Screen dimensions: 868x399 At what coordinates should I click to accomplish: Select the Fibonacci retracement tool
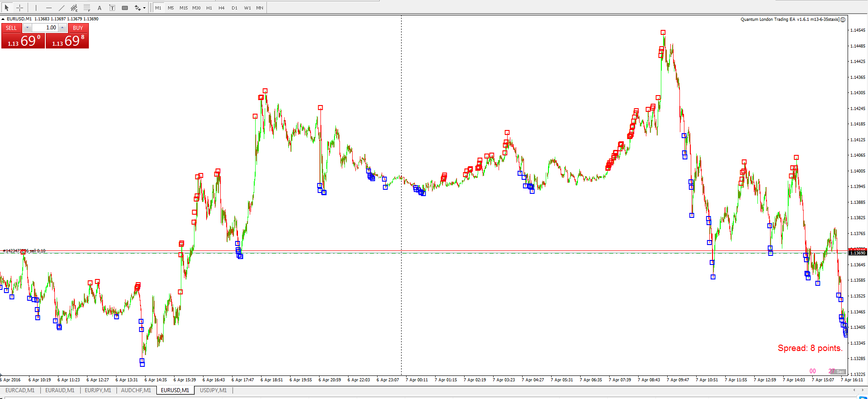coord(87,8)
